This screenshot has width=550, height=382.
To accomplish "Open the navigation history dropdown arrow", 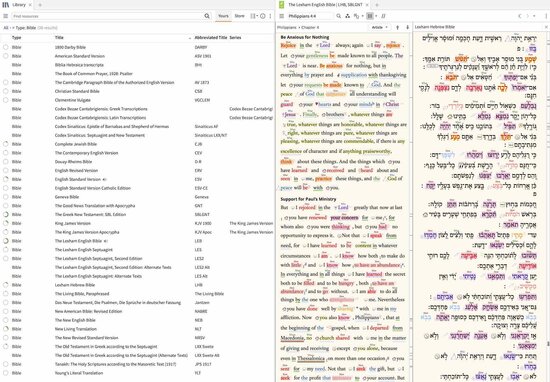I will 534,16.
